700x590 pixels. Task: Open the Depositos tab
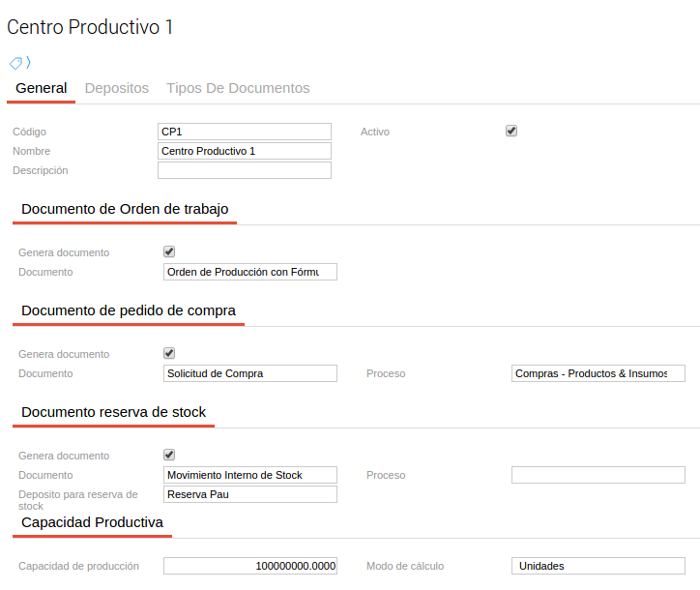tap(117, 88)
